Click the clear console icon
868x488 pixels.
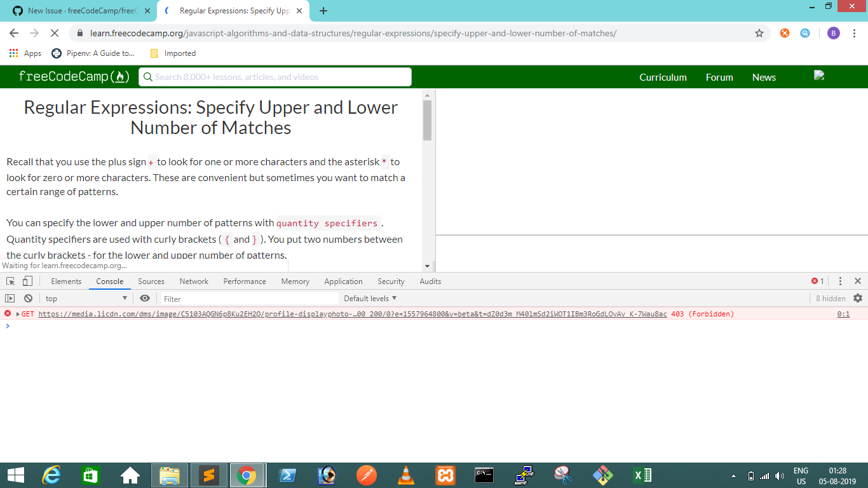click(x=27, y=298)
